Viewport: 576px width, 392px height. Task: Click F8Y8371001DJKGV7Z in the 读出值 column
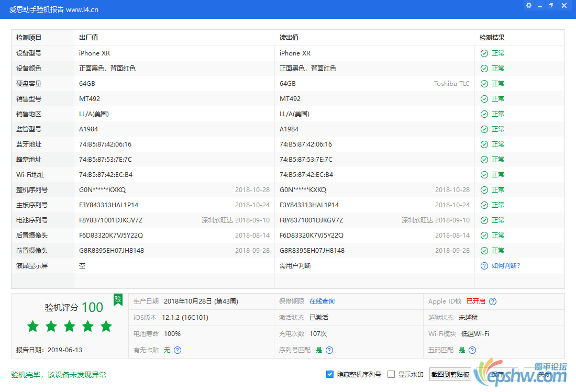point(312,220)
